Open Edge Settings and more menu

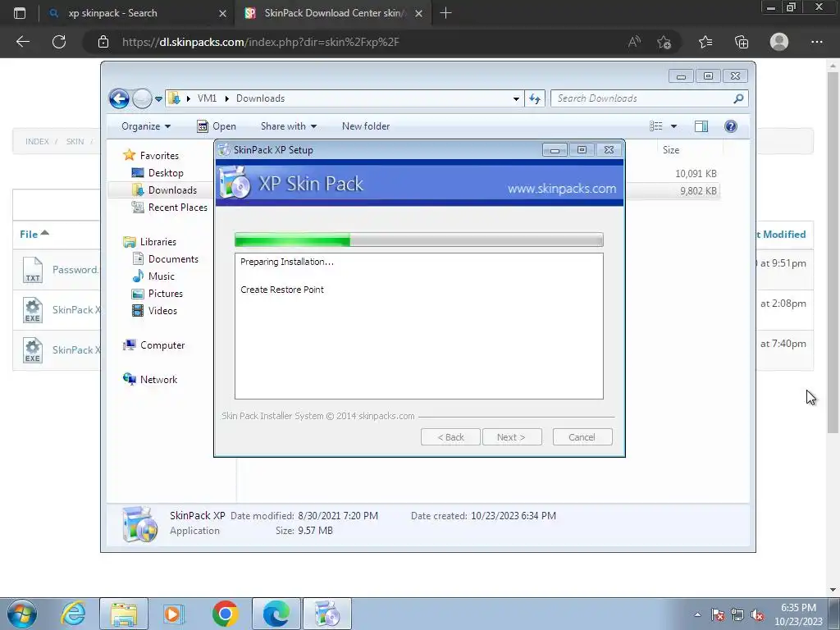tap(816, 42)
